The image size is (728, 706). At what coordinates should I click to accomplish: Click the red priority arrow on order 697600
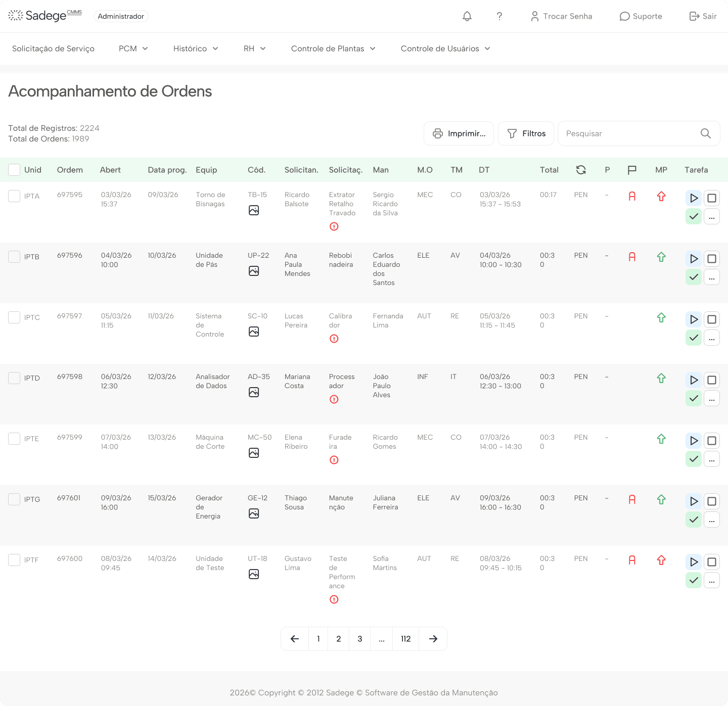coord(661,560)
